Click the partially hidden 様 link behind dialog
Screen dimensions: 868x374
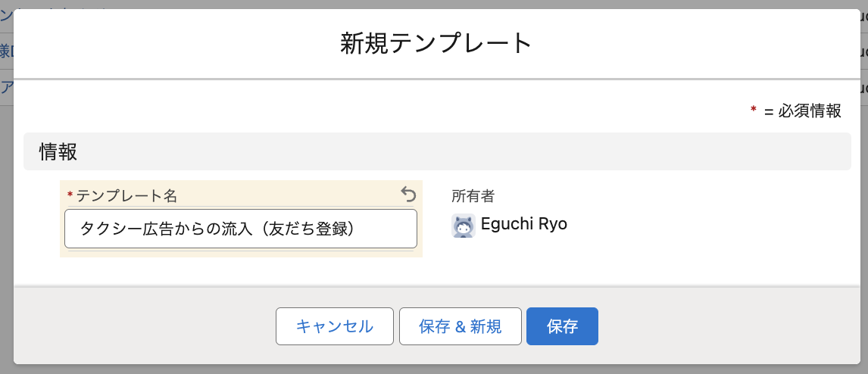click(x=6, y=51)
